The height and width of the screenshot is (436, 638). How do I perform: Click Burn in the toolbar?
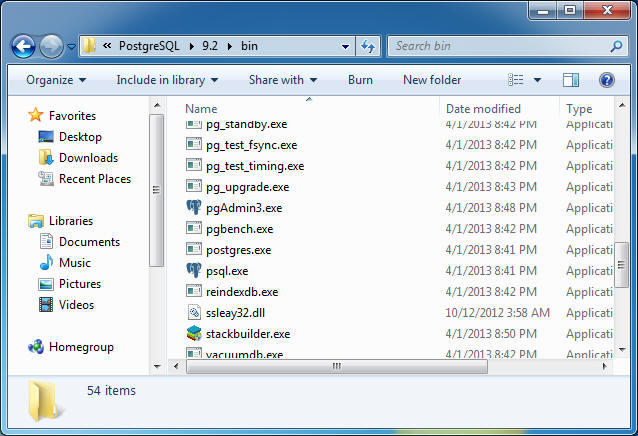coord(360,80)
